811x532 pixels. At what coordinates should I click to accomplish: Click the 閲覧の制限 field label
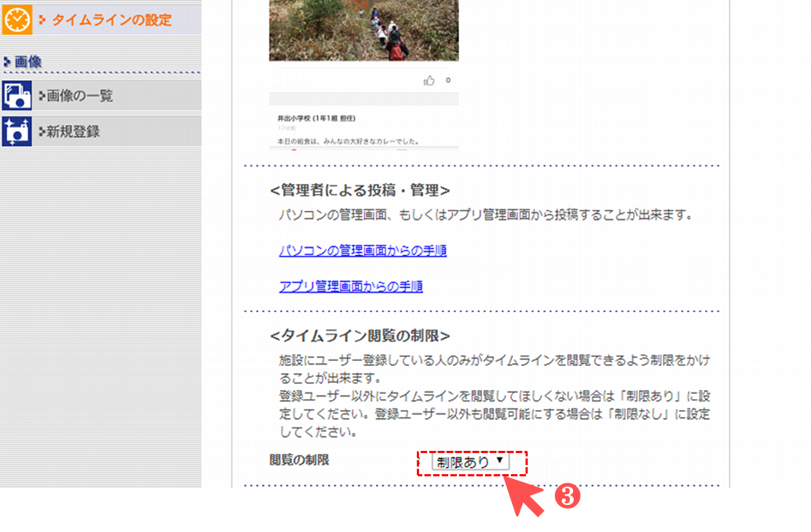pyautogui.click(x=299, y=460)
